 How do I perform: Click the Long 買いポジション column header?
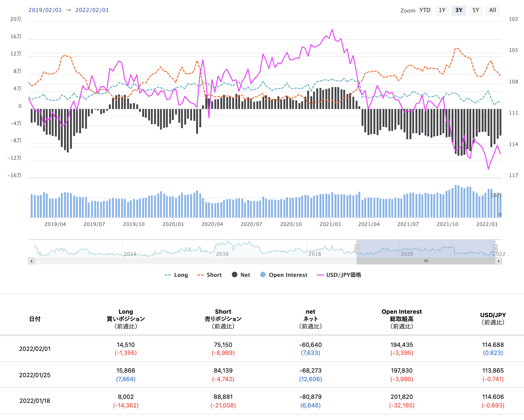pos(126,319)
